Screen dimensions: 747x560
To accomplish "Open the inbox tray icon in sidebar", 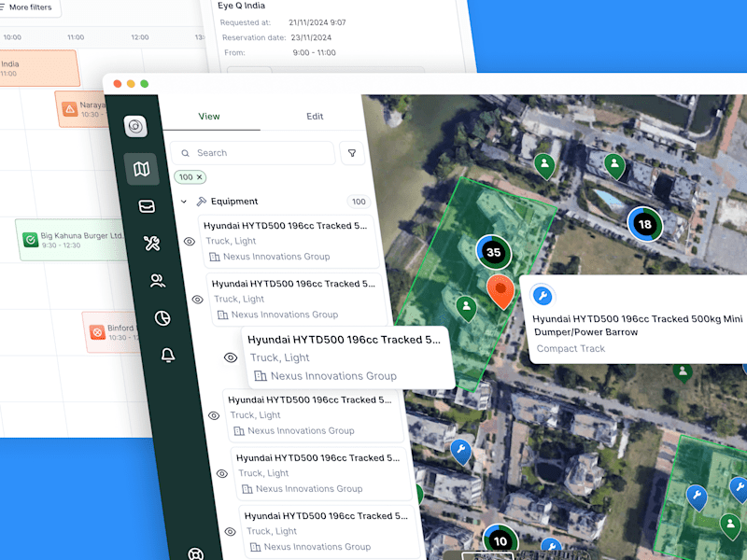I will coord(147,206).
